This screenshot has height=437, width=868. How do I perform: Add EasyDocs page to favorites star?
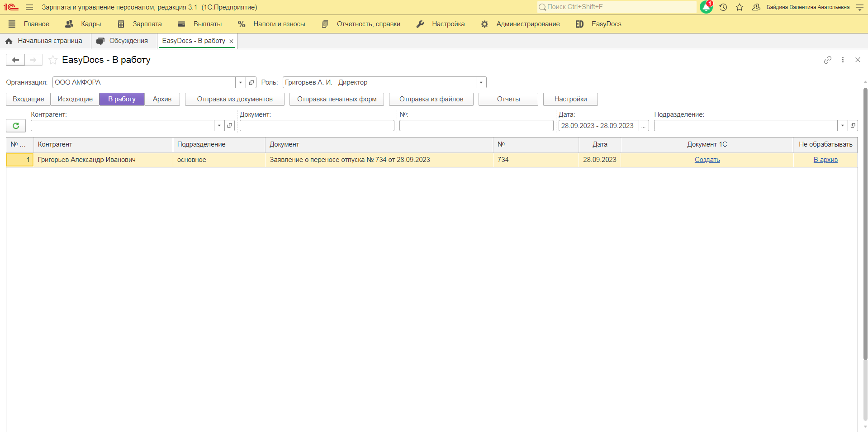tap(53, 60)
